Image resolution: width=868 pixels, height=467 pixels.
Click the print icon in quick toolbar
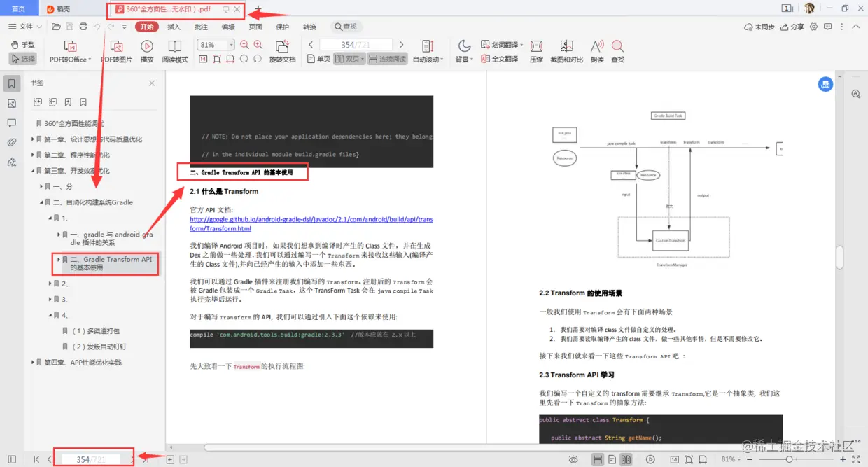83,27
